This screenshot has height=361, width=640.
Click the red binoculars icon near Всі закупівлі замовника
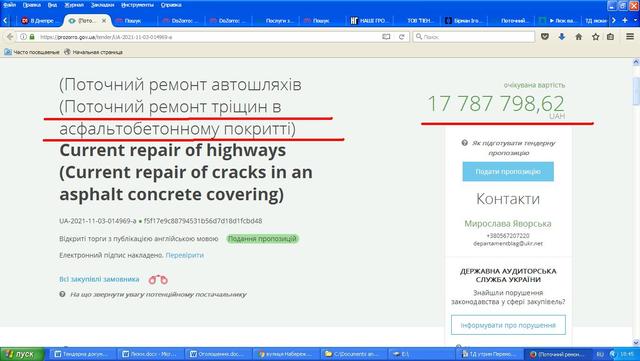click(158, 280)
